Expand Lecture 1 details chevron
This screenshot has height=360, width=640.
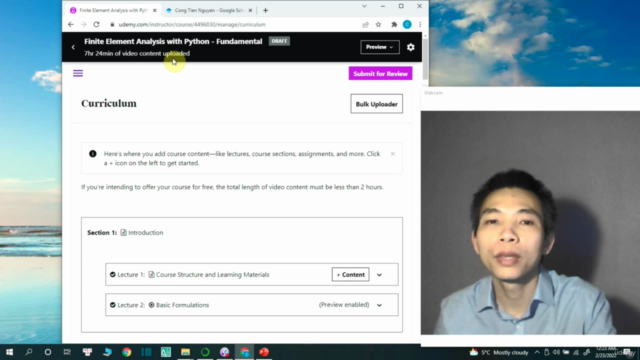point(379,275)
